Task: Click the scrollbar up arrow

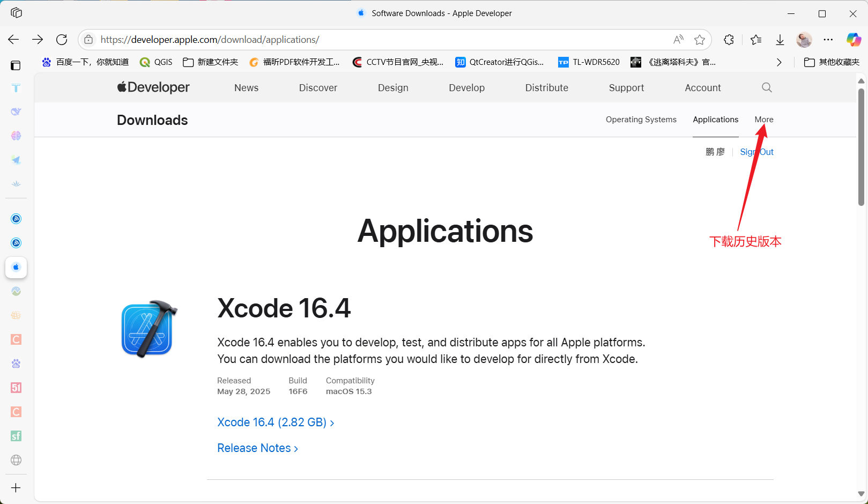Action: tap(861, 81)
